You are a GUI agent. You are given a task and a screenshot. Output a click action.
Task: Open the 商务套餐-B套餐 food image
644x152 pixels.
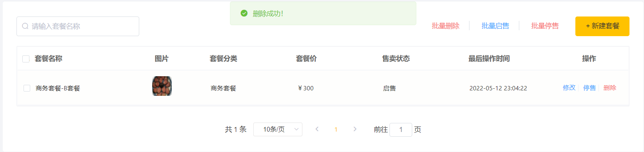[162, 86]
